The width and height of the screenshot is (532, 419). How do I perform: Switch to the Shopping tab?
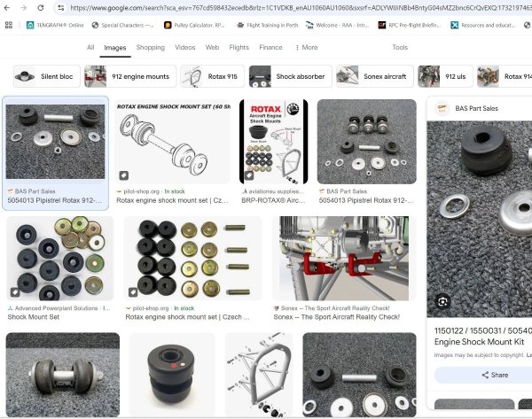tap(150, 47)
